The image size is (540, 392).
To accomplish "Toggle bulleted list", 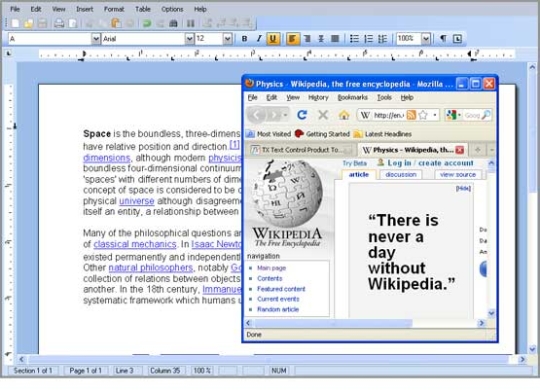I will click(x=354, y=39).
